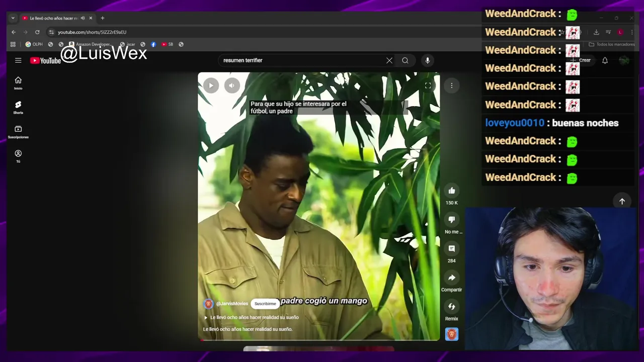
Task: Open the iscar bookmark
Action: (x=128, y=44)
